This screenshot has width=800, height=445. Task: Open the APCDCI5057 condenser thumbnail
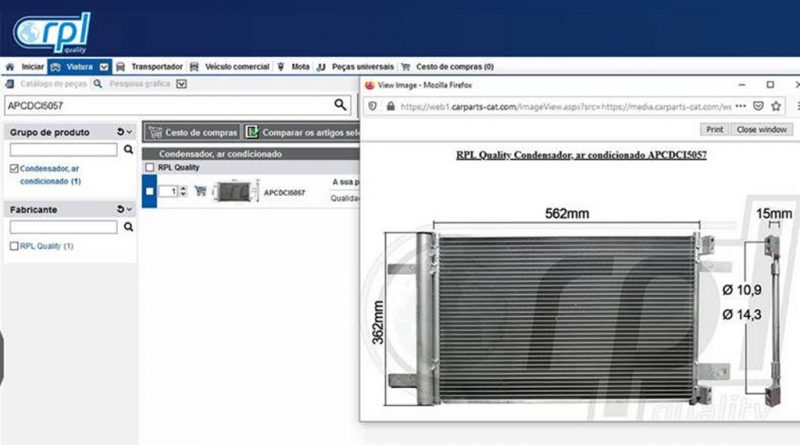[x=236, y=191]
